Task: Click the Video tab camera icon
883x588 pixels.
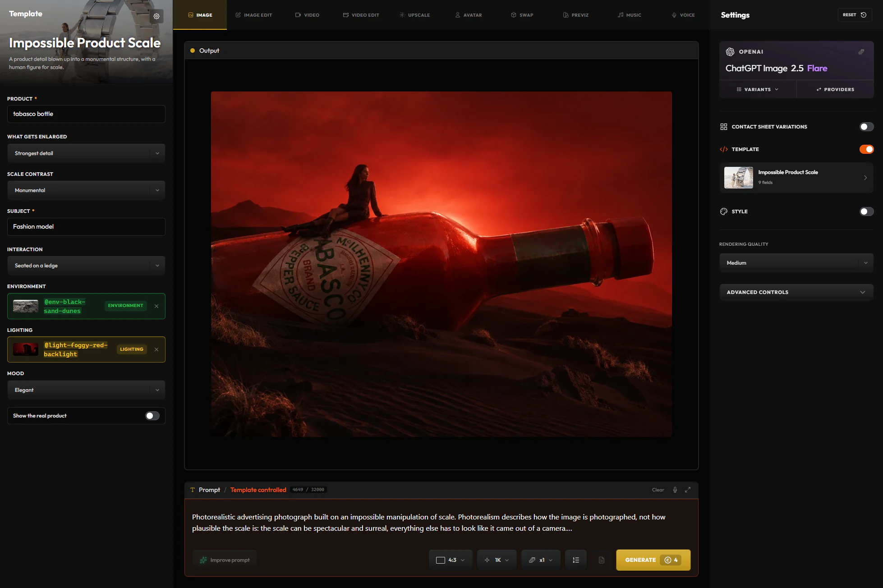Action: [298, 15]
